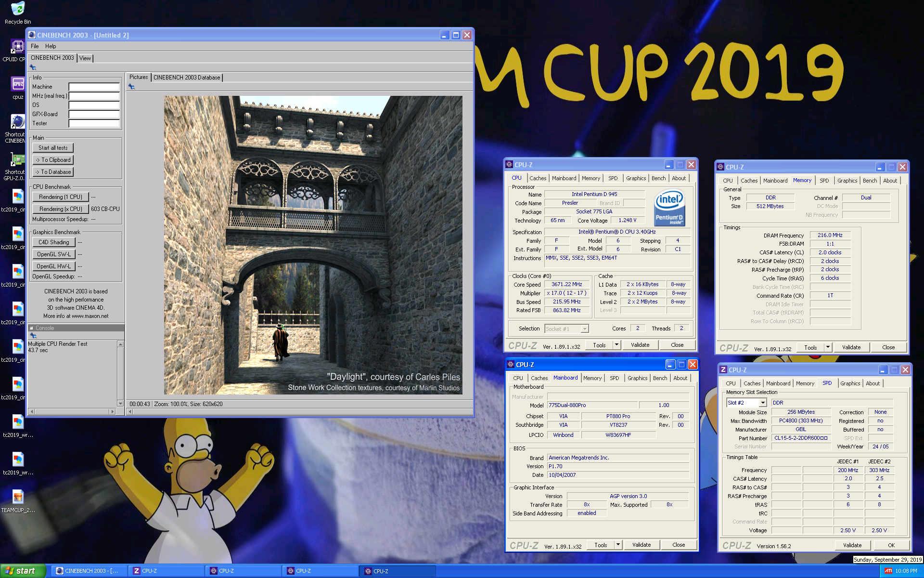Screen dimensions: 924x578
Task: Open the Help menu in CINEBENCH
Action: click(51, 46)
